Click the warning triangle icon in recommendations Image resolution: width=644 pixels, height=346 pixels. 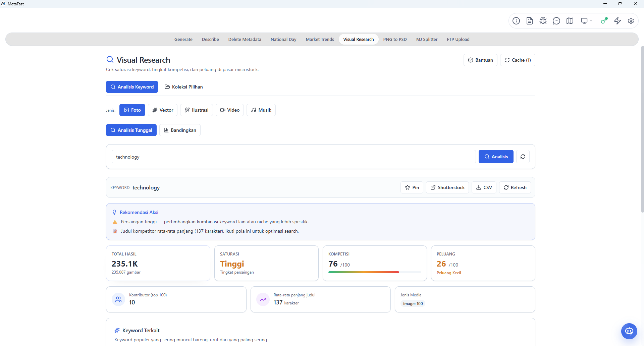pyautogui.click(x=115, y=222)
